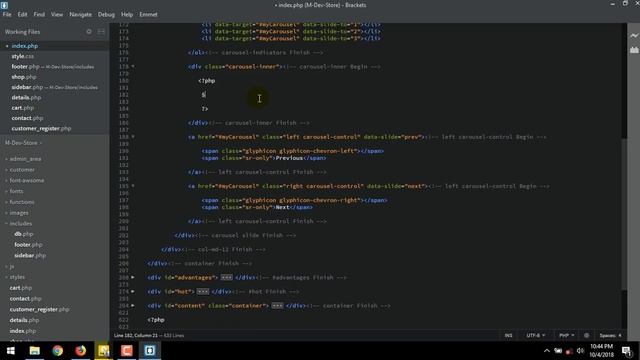
Task: Open footer.php under includes folder
Action: pos(28,244)
